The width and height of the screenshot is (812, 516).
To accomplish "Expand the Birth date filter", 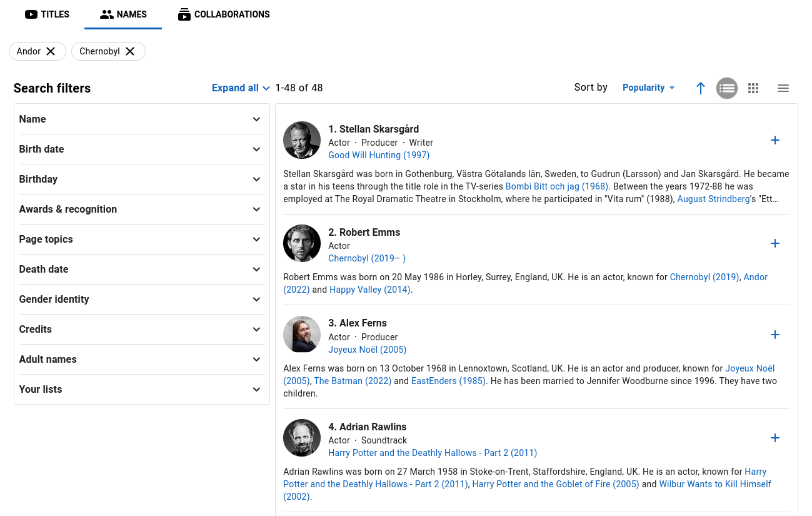I will pyautogui.click(x=142, y=149).
